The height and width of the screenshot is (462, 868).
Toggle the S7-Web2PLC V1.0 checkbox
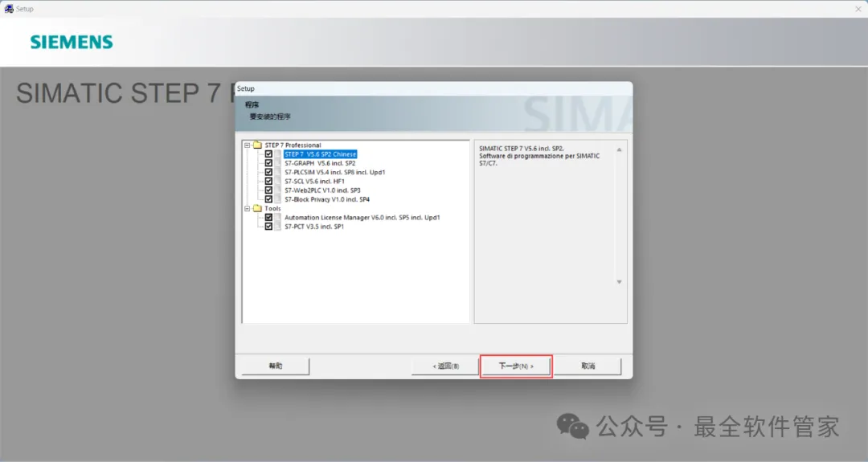[268, 190]
